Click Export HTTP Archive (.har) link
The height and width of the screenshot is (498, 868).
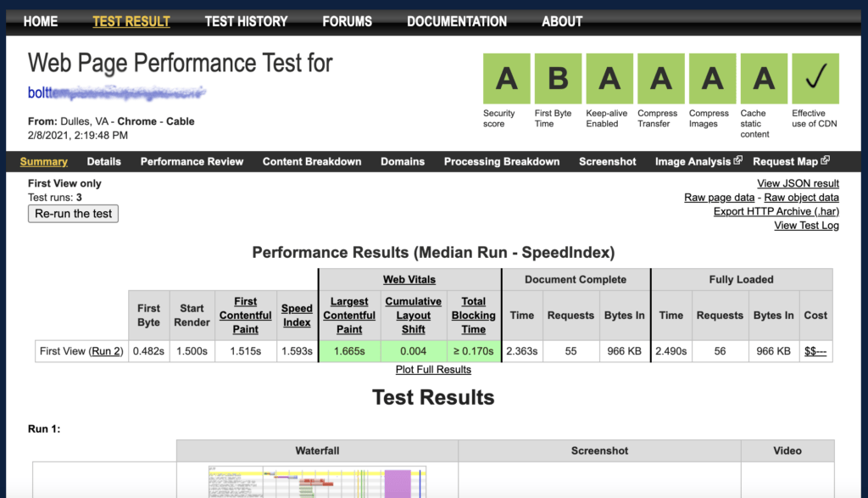coord(776,210)
